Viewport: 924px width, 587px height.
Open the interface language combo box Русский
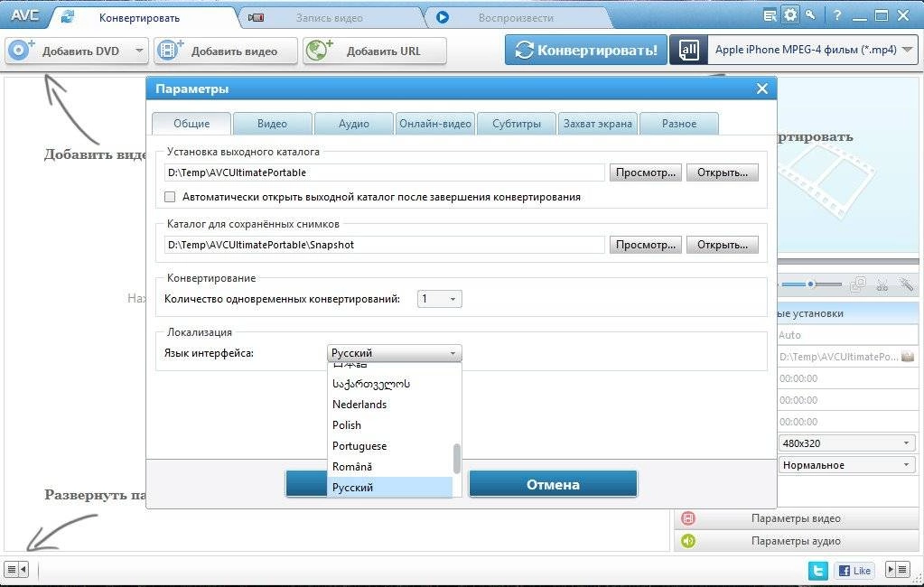[394, 353]
